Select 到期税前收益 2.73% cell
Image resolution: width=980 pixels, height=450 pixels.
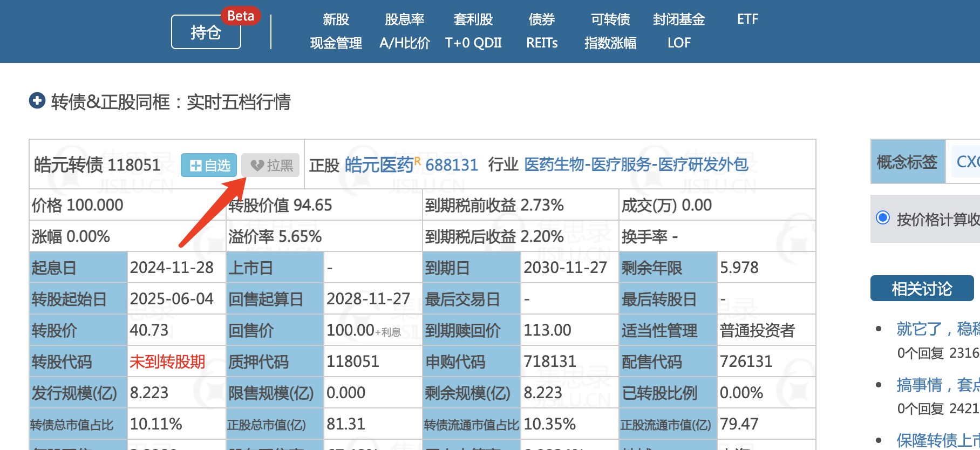point(521,205)
